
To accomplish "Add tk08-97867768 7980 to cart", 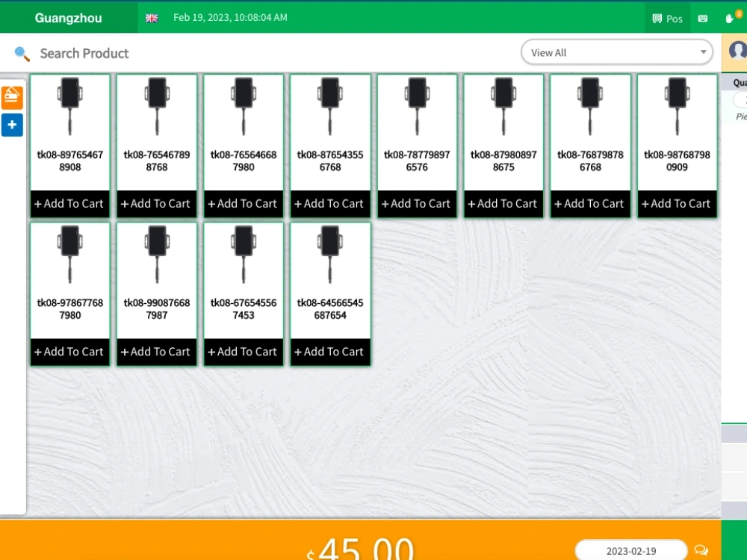I will [70, 352].
